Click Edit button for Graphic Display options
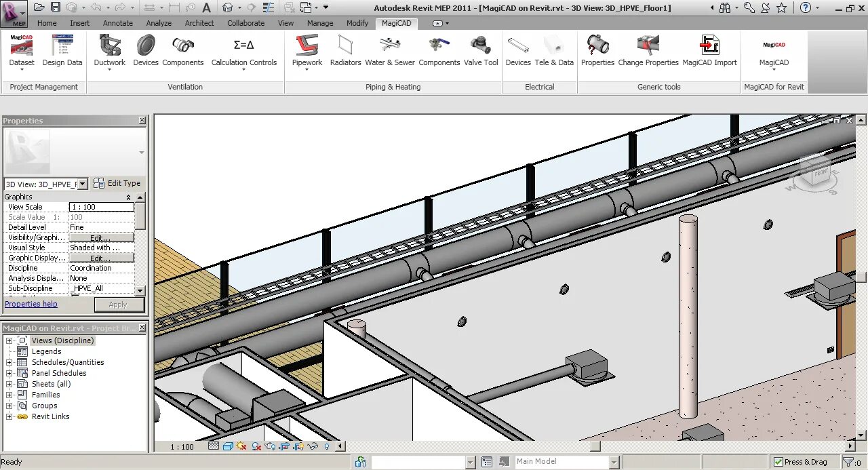Screen dimensions: 868x470 coord(101,258)
